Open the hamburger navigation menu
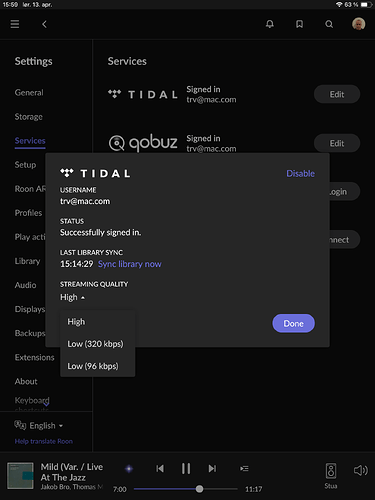The width and height of the screenshot is (375, 500). click(15, 24)
